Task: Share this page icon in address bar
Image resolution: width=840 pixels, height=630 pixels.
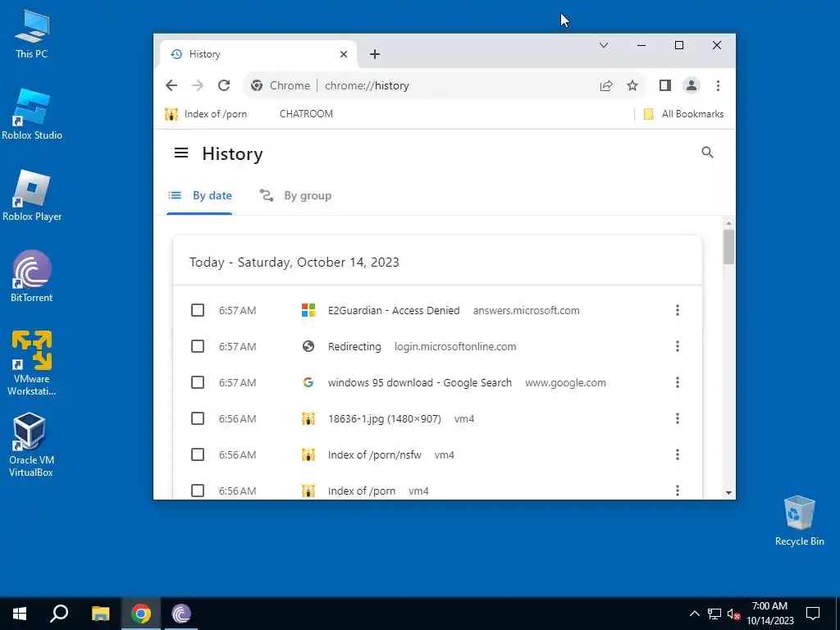Action: [x=606, y=85]
